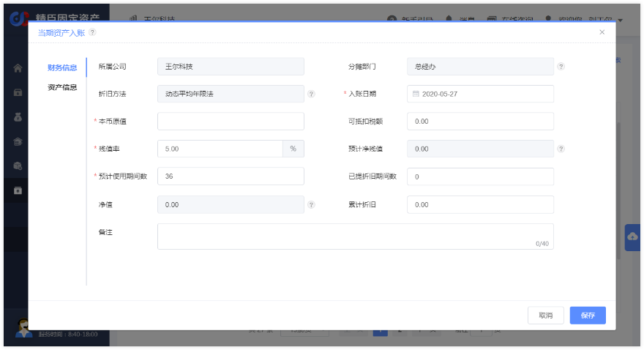
Task: Click the 累计折旧 input field
Action: pos(480,204)
